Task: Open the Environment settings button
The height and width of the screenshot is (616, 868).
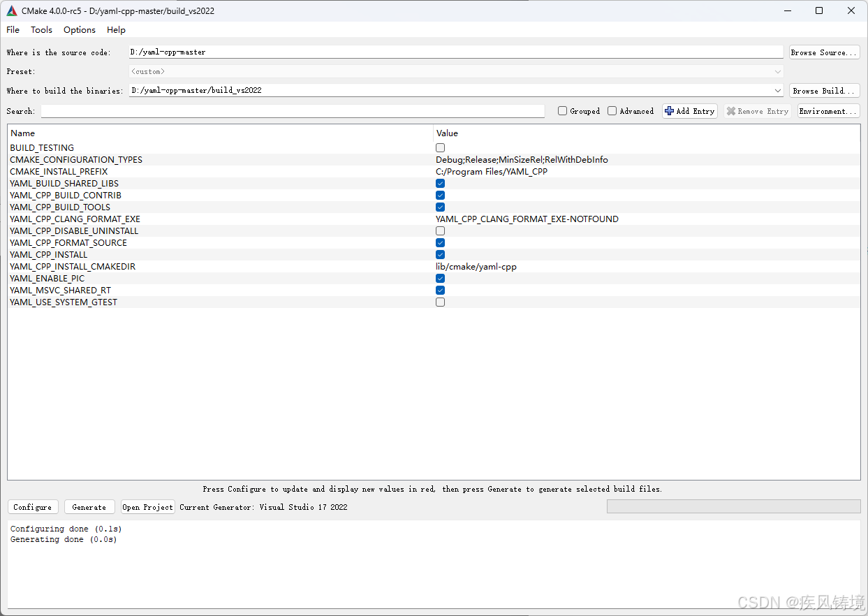Action: [x=829, y=111]
